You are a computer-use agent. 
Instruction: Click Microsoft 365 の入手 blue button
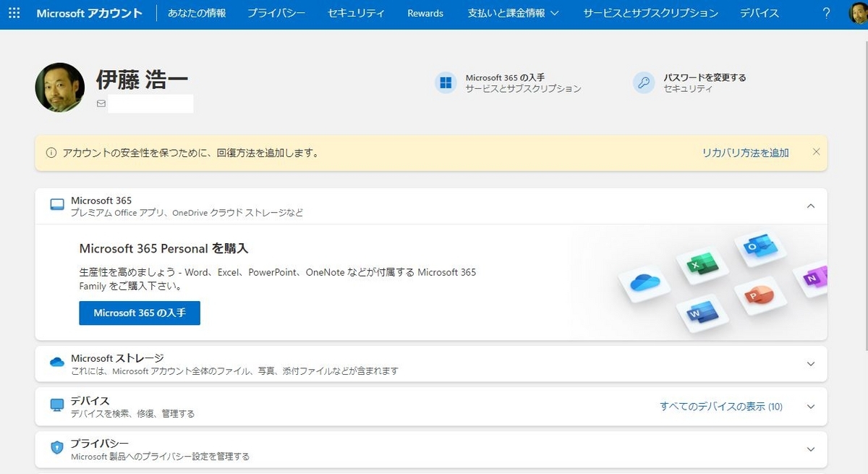(x=140, y=313)
